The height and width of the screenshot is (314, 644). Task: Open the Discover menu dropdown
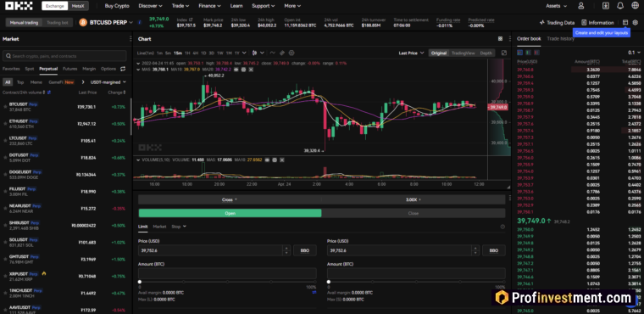(150, 6)
